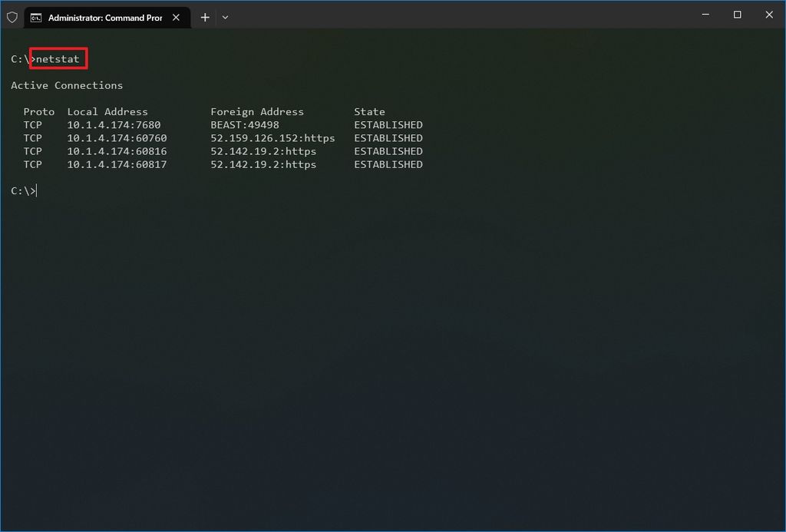Click the typed 'netstat' command text
Image resolution: width=786 pixels, height=532 pixels.
[x=58, y=59]
